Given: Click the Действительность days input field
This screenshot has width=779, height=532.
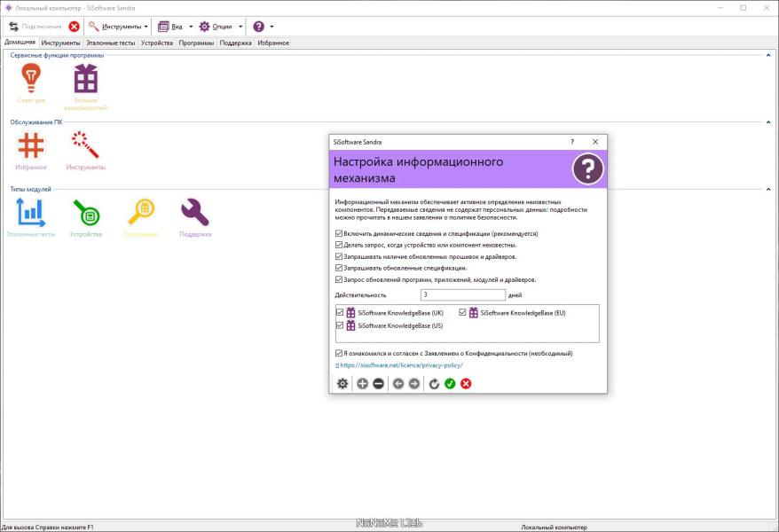Looking at the screenshot, I should (x=463, y=294).
